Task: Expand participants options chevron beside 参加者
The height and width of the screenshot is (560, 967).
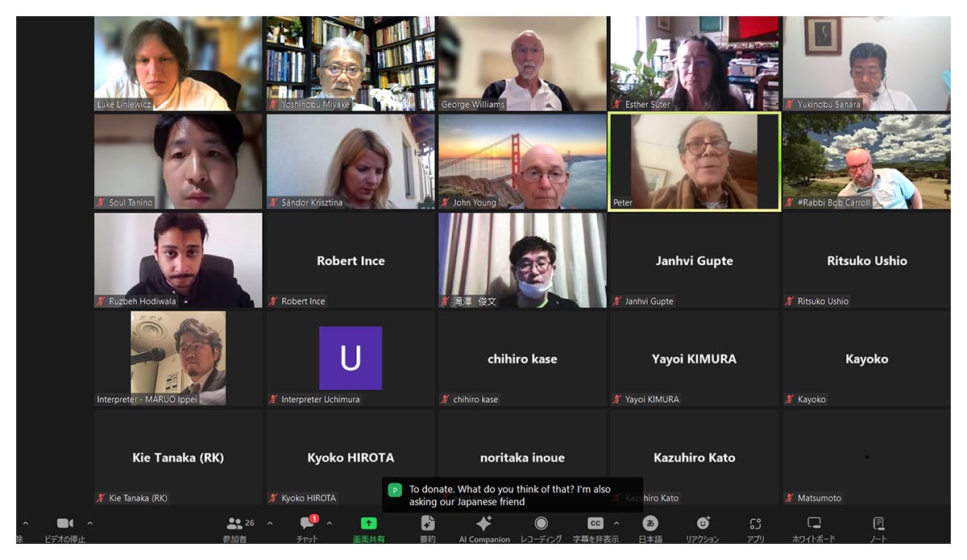Action: (269, 524)
